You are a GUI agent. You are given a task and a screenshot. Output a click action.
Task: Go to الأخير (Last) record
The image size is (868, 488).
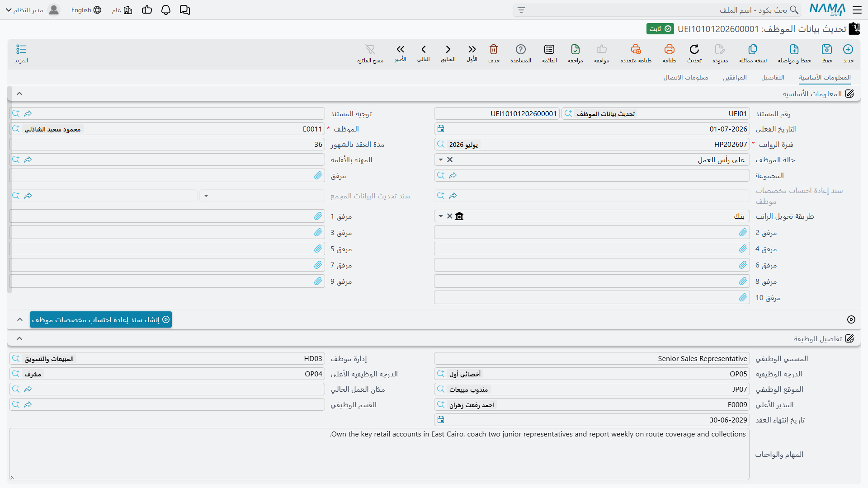(x=400, y=53)
